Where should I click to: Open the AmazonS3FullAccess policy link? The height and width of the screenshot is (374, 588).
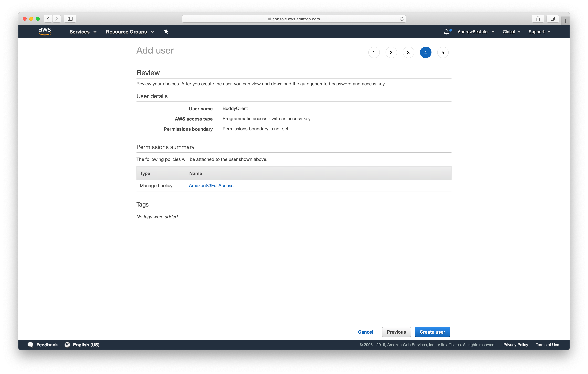click(x=211, y=186)
